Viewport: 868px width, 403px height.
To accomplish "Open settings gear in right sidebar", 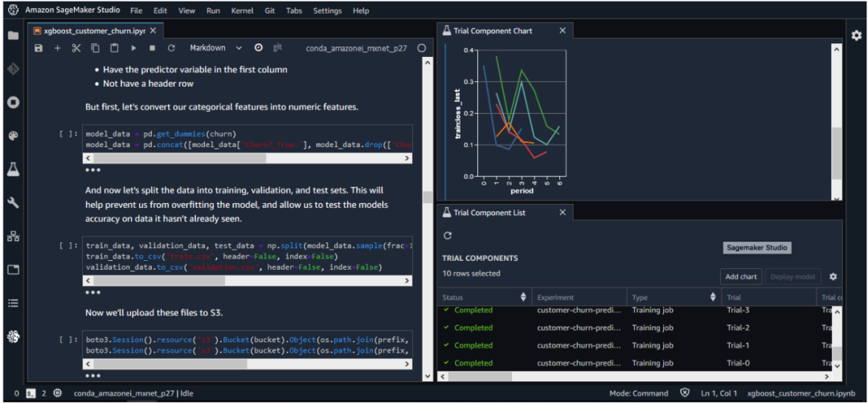I will [857, 35].
